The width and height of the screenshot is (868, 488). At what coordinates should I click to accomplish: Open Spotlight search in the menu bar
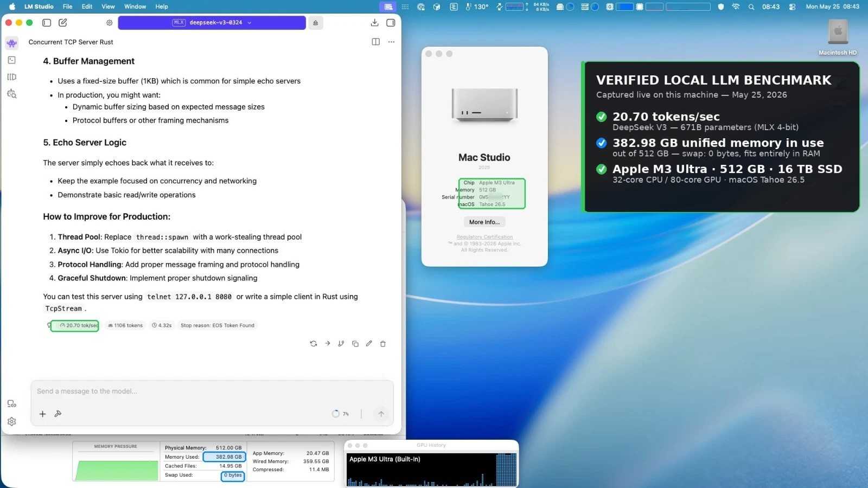point(751,7)
